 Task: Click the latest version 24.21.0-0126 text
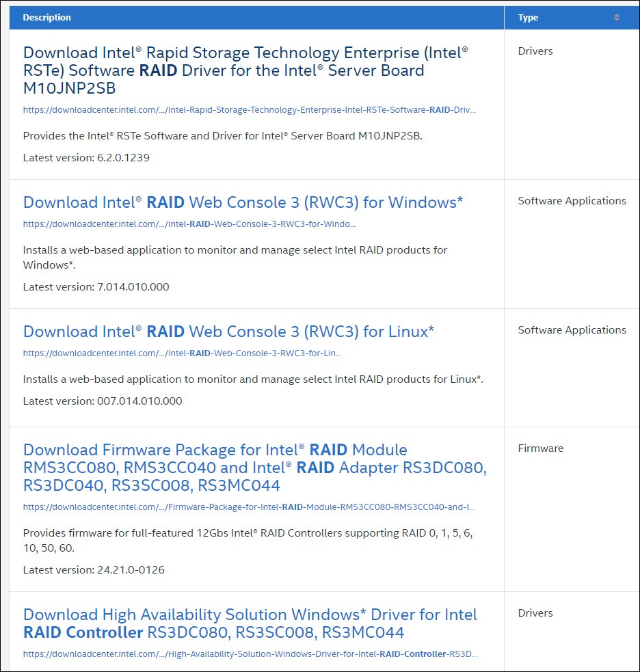94,569
